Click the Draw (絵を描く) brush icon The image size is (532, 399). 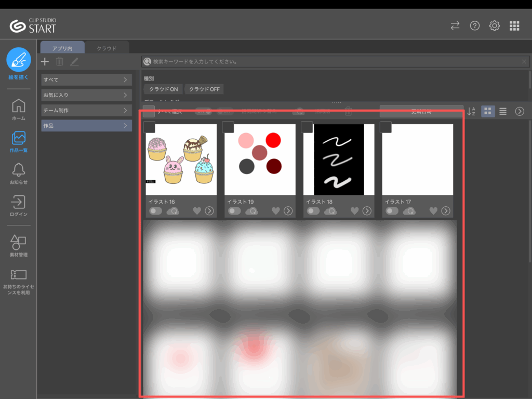(x=18, y=59)
